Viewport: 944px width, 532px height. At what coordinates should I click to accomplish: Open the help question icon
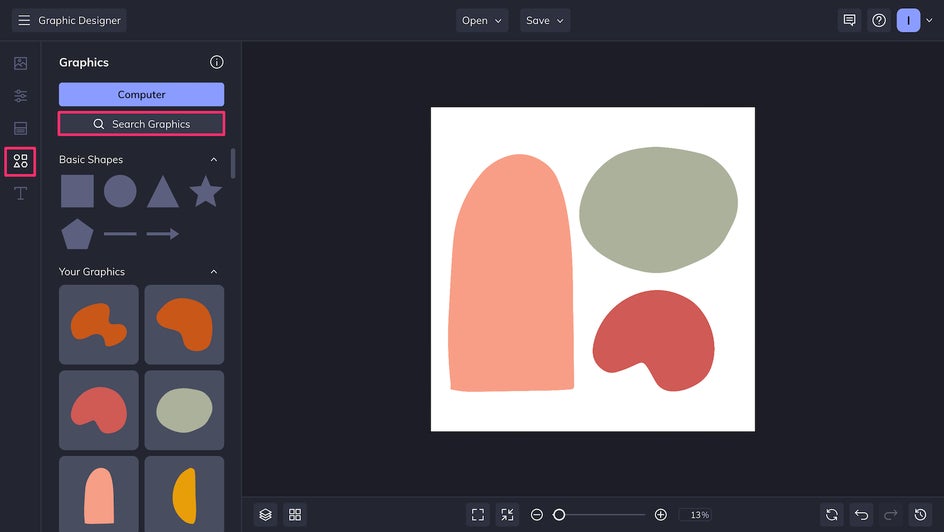pos(879,20)
